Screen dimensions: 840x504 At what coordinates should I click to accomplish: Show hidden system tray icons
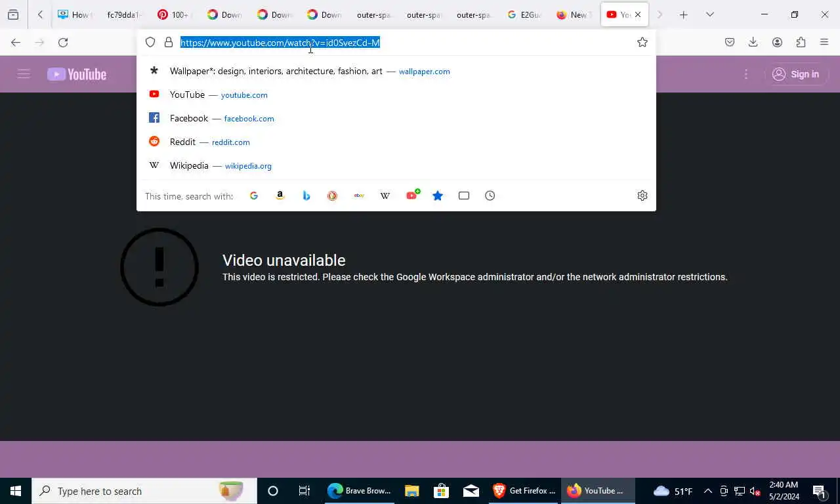coord(708,491)
